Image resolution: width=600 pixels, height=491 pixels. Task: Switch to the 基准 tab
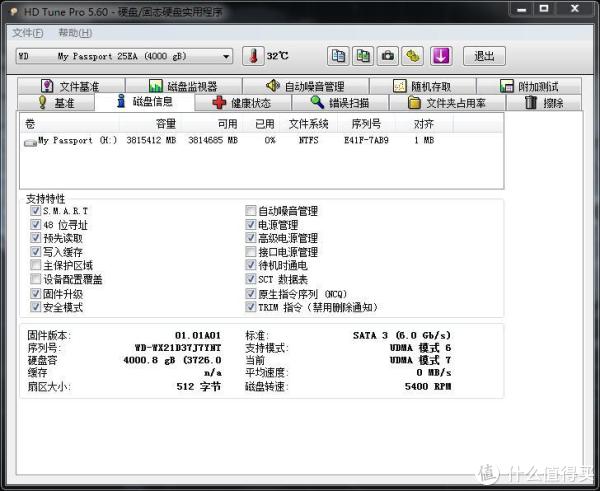coord(56,103)
